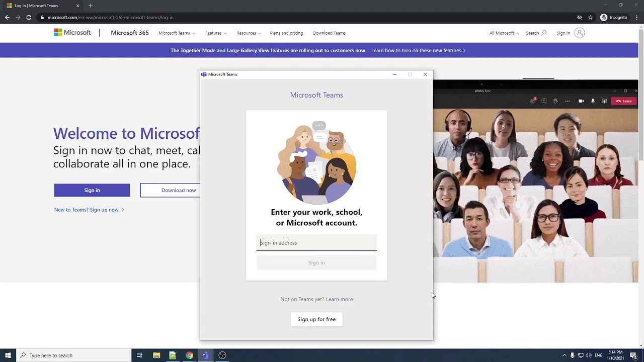This screenshot has width=644, height=362.
Task: Open the Chrome three-dot menu
Action: [x=637, y=18]
